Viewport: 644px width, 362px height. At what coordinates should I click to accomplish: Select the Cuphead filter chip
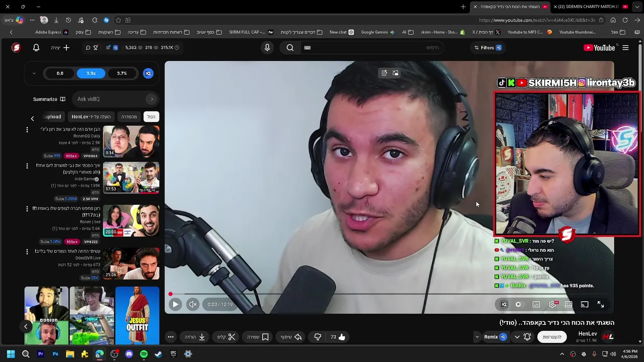point(52,117)
